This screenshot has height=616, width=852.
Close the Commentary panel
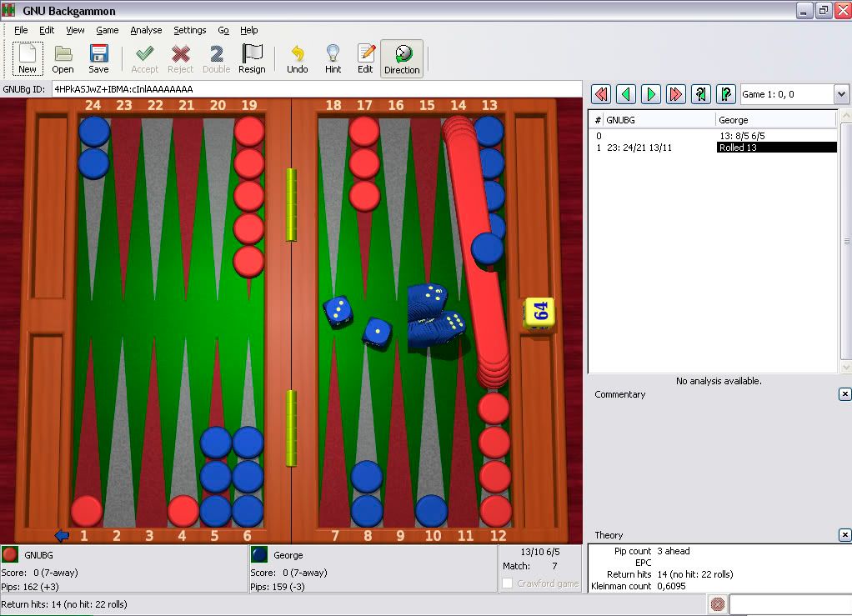[844, 394]
